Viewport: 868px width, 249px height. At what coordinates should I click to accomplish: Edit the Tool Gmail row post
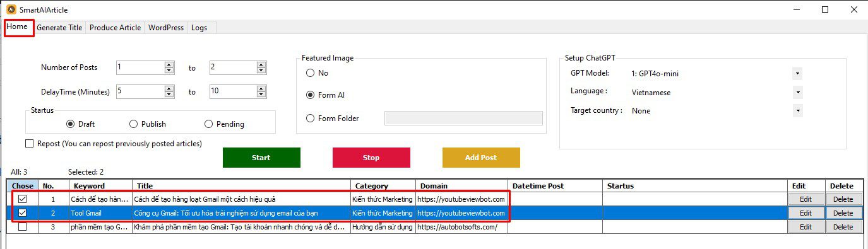(806, 213)
